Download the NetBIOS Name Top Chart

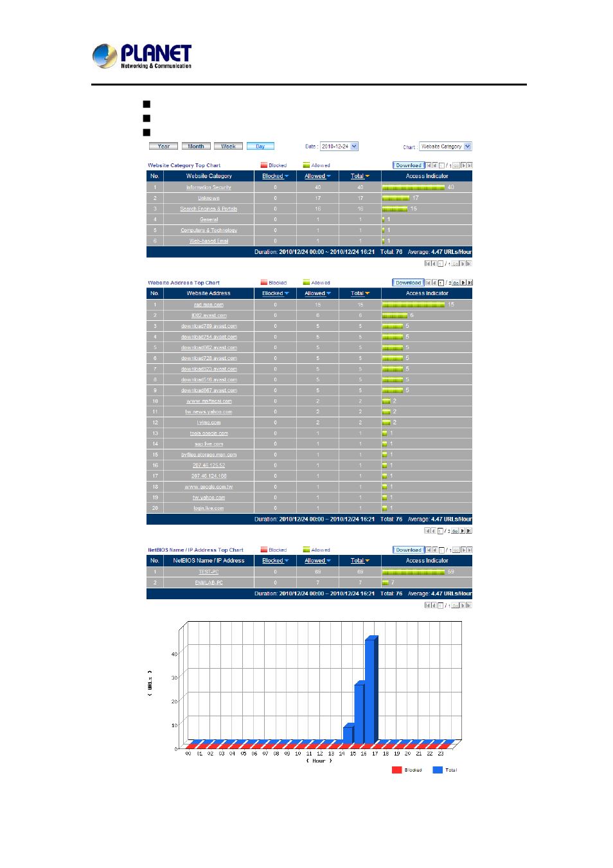[x=409, y=550]
